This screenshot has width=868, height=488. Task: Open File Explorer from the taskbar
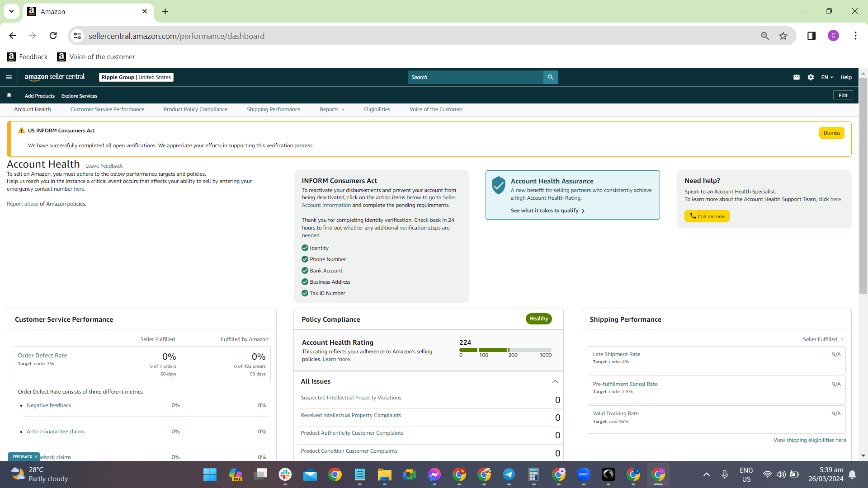(385, 474)
